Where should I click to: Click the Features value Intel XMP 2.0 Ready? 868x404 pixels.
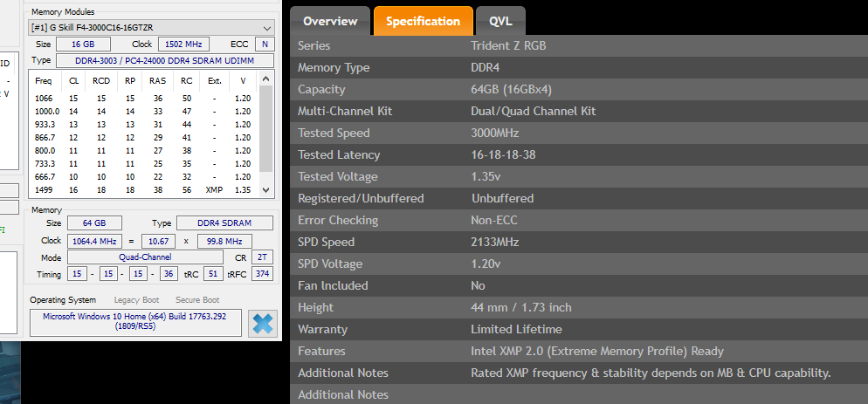[596, 352]
